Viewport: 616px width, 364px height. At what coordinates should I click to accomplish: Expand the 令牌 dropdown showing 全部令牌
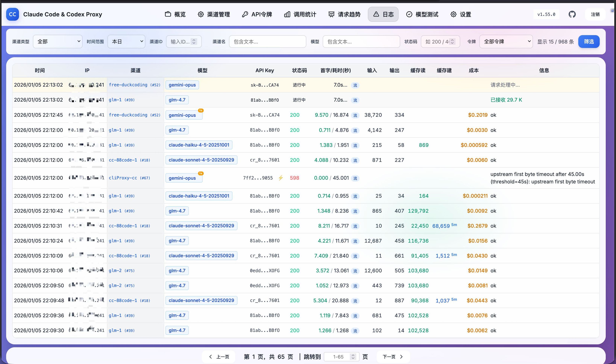tap(506, 42)
